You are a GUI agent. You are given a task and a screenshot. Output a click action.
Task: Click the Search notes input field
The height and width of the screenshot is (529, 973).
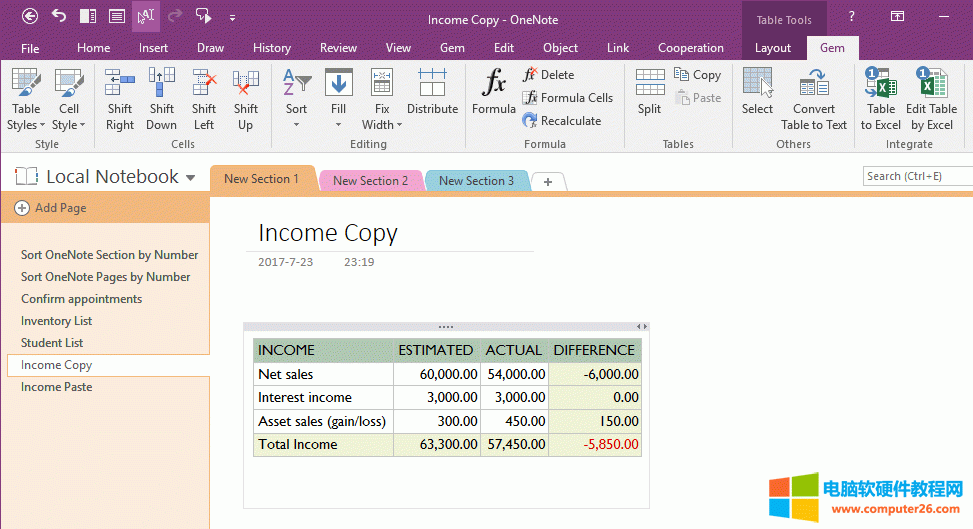tap(916, 176)
